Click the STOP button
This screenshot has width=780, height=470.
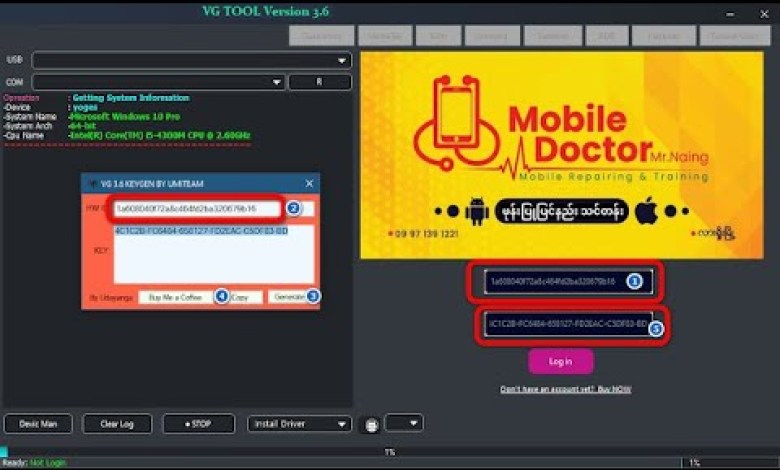pos(198,424)
